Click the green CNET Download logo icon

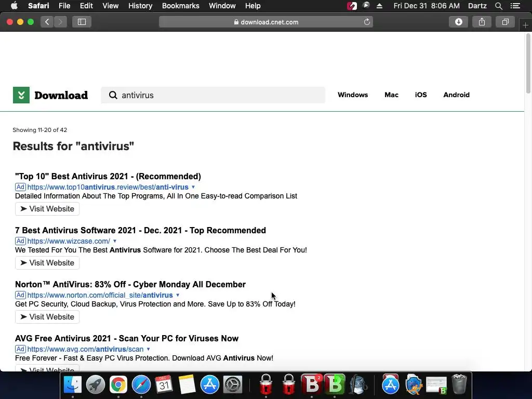tap(21, 95)
